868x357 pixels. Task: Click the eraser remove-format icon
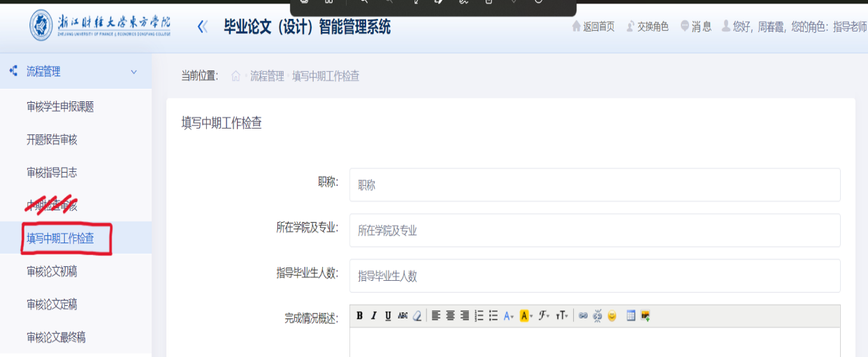(x=417, y=316)
